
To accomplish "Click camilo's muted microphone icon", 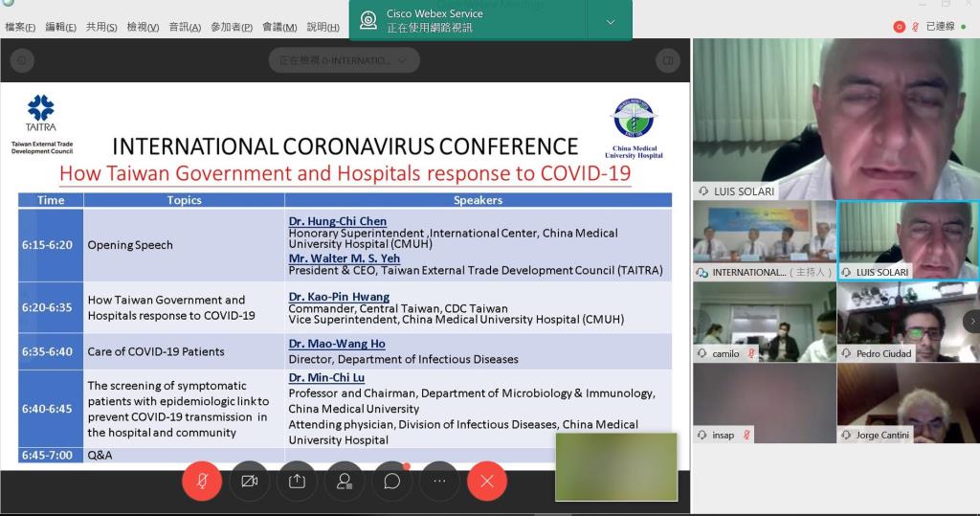I will click(x=750, y=353).
